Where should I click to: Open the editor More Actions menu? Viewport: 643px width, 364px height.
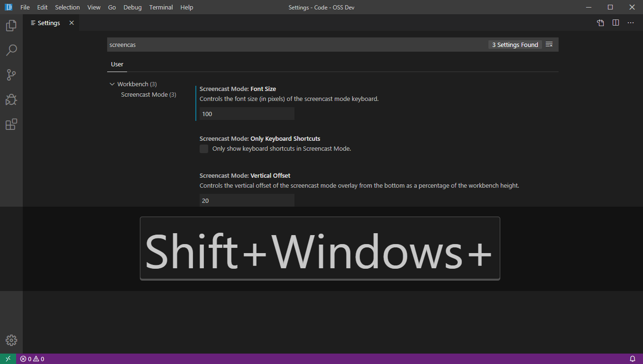631,23
